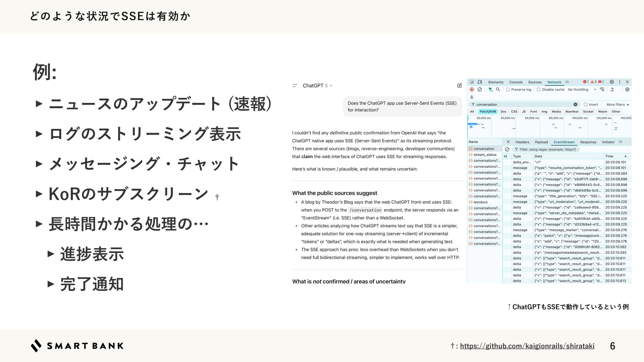Screen dimensions: 644x362
Task: Click the issues count flag badge
Action: pyautogui.click(x=601, y=82)
